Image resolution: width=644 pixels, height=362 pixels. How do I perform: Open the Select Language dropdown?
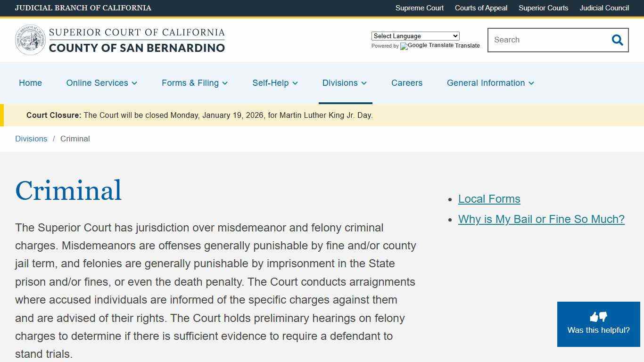coord(415,36)
